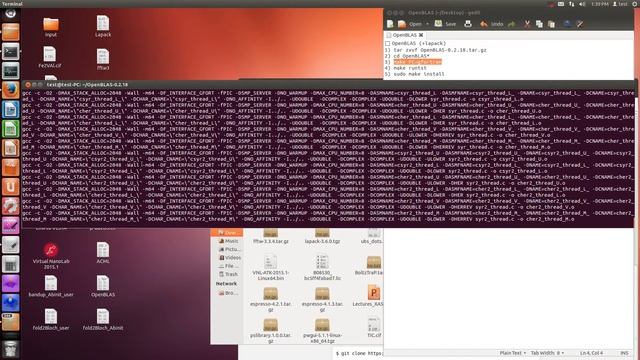Select the VNL-ATK-2015.1-Linux64.bin file

click(271, 268)
